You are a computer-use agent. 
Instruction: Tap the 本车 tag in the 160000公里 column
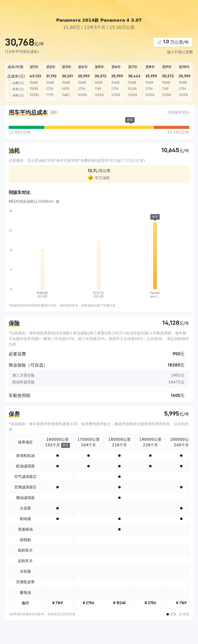[65, 445]
